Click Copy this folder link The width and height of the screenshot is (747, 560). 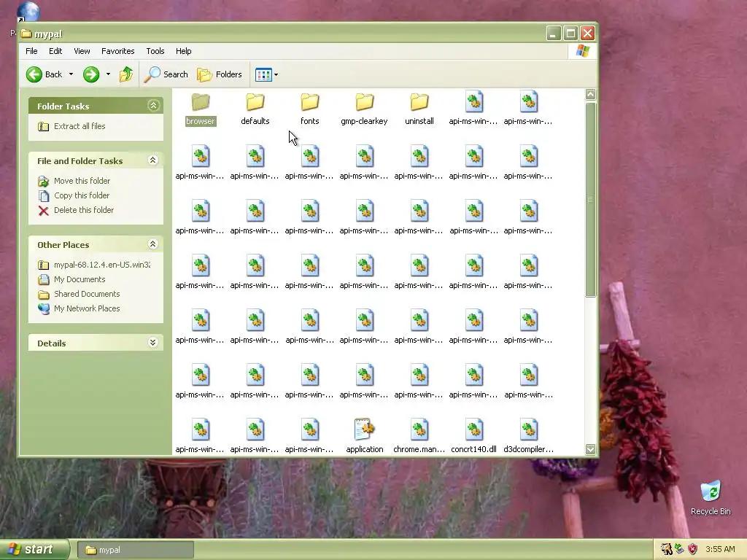click(82, 195)
